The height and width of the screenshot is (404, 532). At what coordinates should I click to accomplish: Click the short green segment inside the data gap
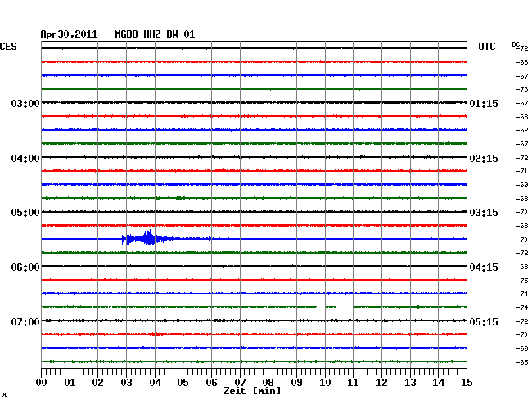pyautogui.click(x=331, y=307)
